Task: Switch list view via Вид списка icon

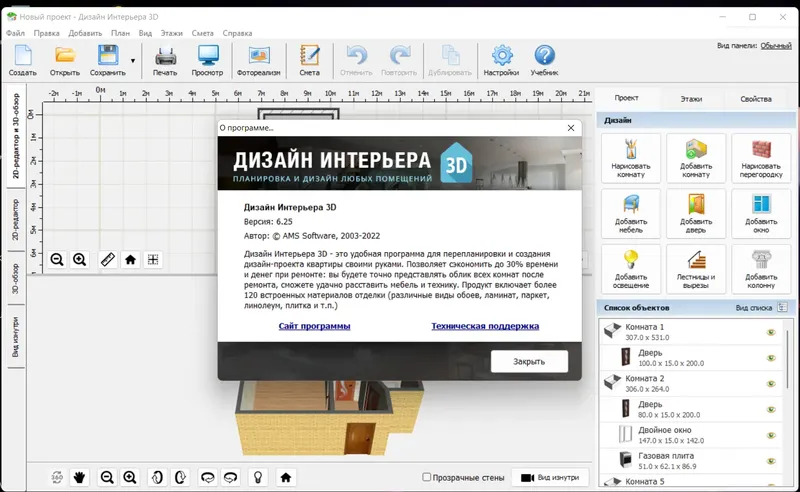Action: (782, 307)
